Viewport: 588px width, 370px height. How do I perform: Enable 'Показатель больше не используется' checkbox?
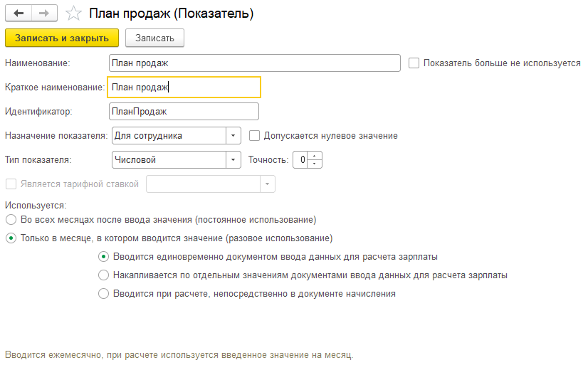click(414, 63)
